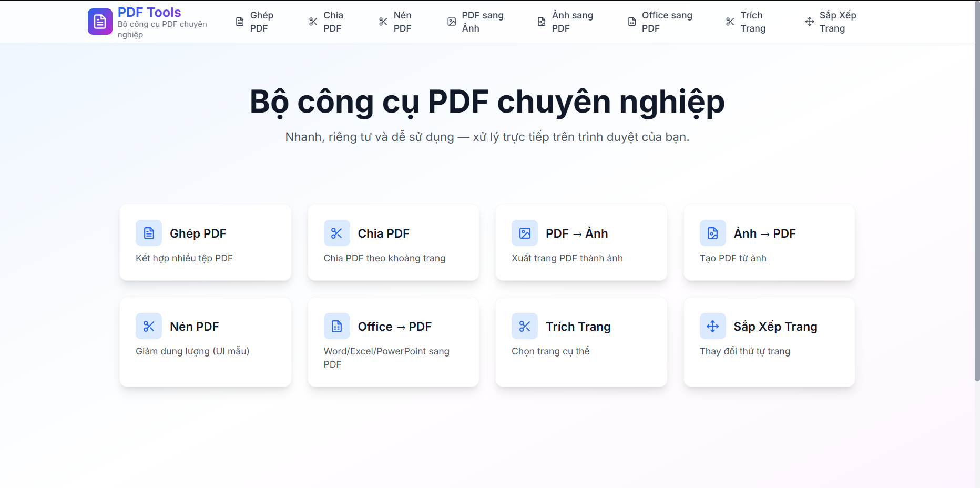Select the scissors icon beside Chia PDF in navbar
Viewport: 980px width, 488px height.
pos(313,21)
